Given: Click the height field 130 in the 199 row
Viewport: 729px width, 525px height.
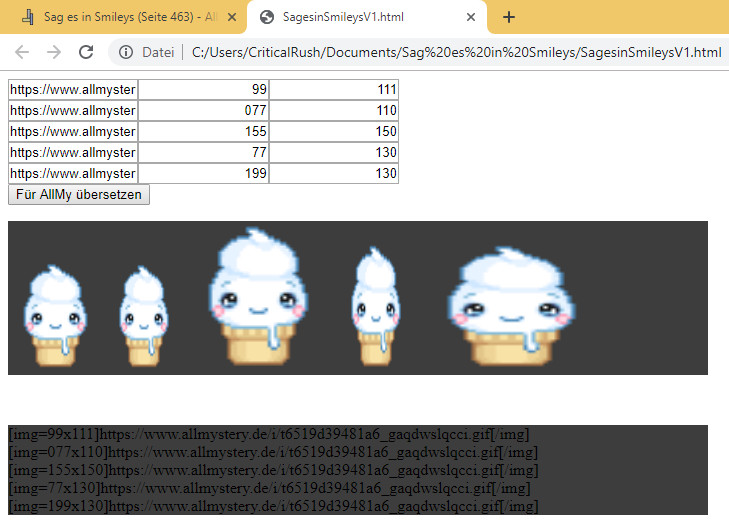Looking at the screenshot, I should [x=334, y=173].
